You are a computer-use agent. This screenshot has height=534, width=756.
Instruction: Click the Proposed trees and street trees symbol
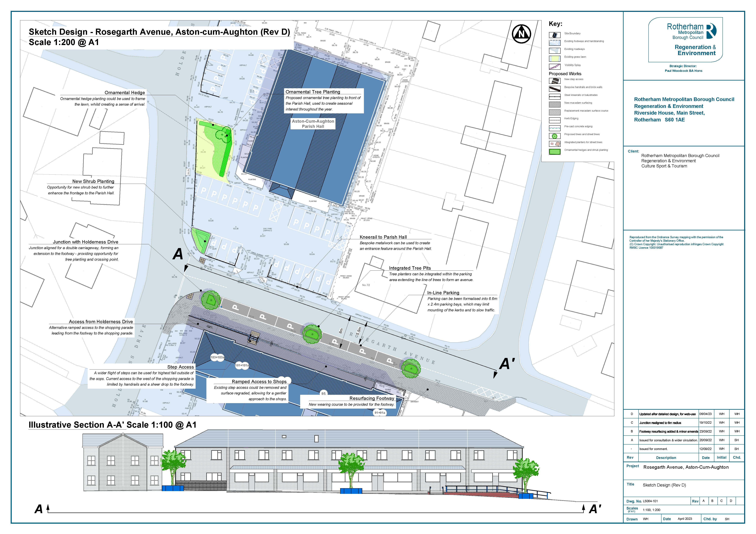(x=554, y=136)
